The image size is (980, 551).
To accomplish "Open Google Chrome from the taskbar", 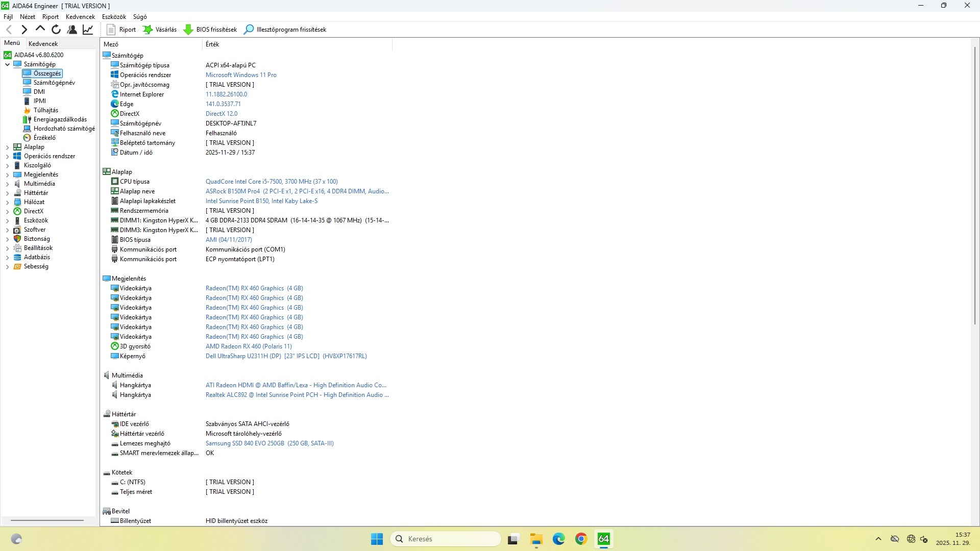I will (x=581, y=539).
